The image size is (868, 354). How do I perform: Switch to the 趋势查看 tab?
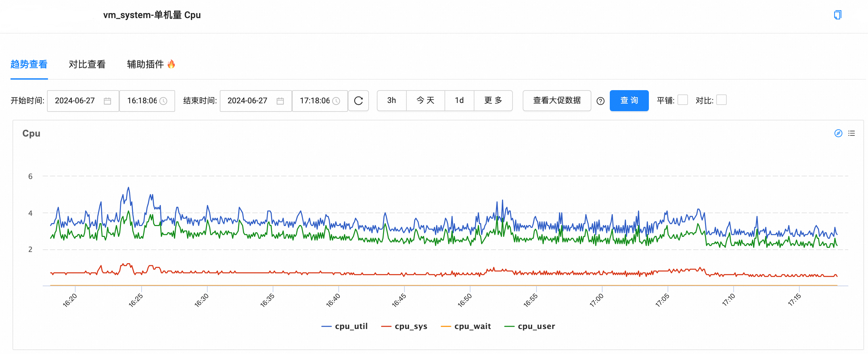tap(29, 64)
